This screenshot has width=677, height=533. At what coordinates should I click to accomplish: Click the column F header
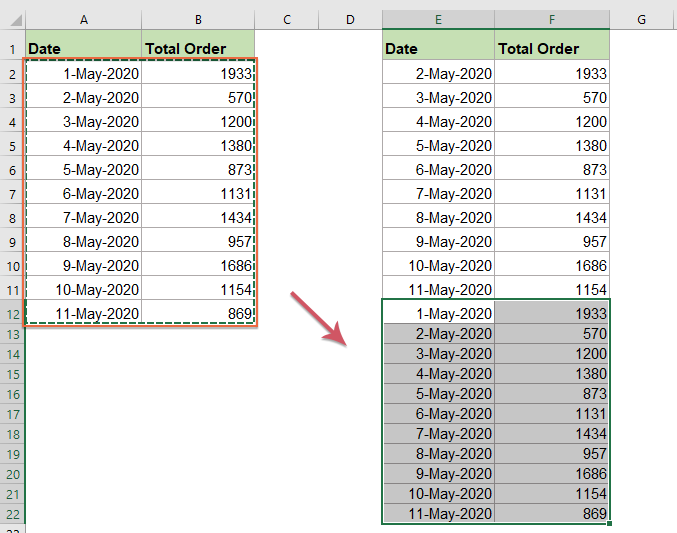click(x=552, y=19)
